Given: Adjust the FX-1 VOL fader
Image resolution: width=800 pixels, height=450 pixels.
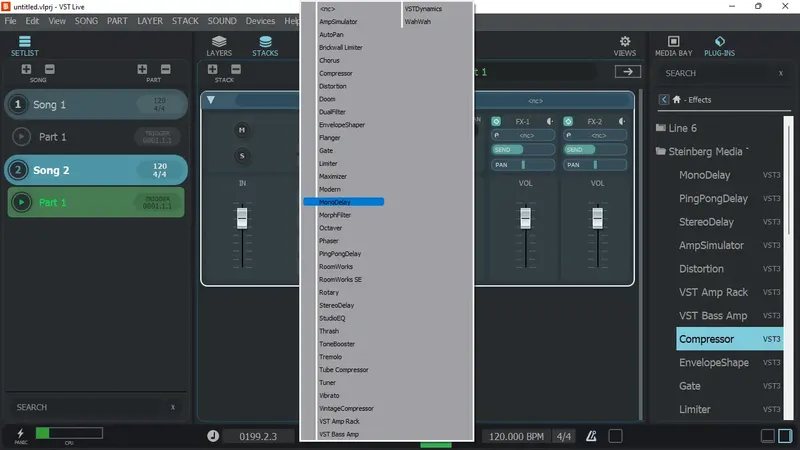Looking at the screenshot, I should 525,219.
